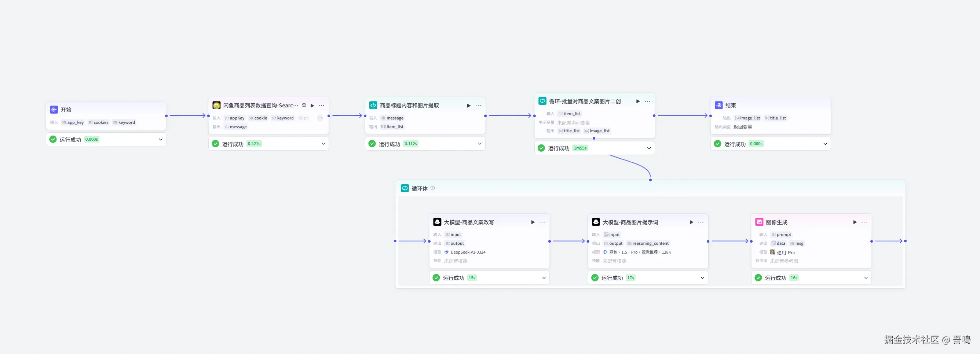Image resolution: width=980 pixels, height=354 pixels.
Task: Click item_list output of 商品标题内容和图片提取
Action: point(392,127)
